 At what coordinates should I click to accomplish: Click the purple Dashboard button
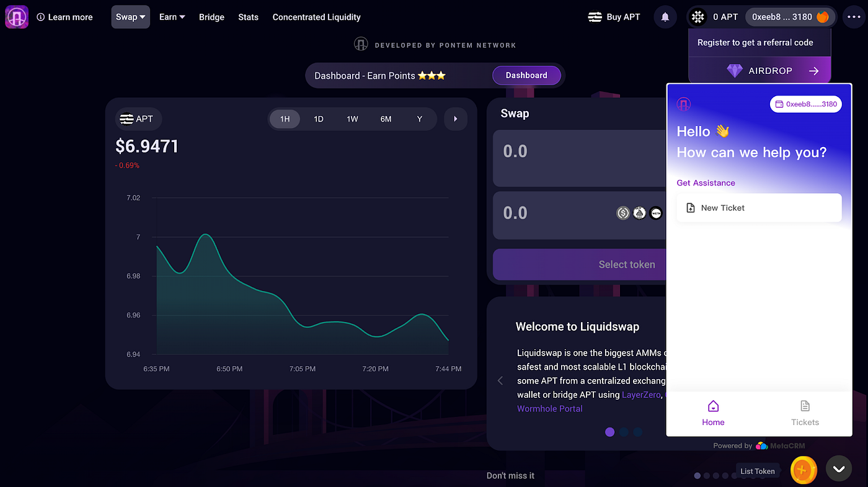click(526, 75)
